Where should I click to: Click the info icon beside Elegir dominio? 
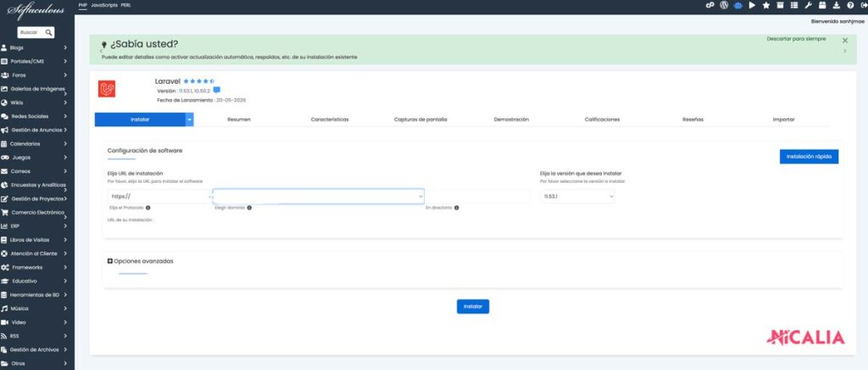(x=249, y=208)
